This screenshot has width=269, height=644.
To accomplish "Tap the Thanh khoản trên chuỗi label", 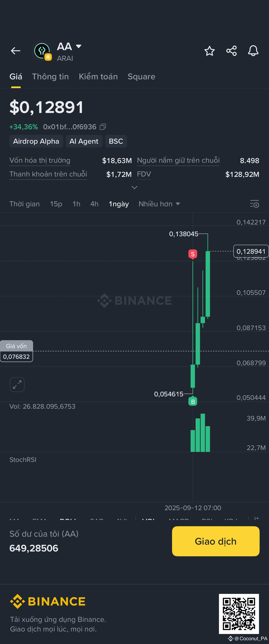I will 48,174.
